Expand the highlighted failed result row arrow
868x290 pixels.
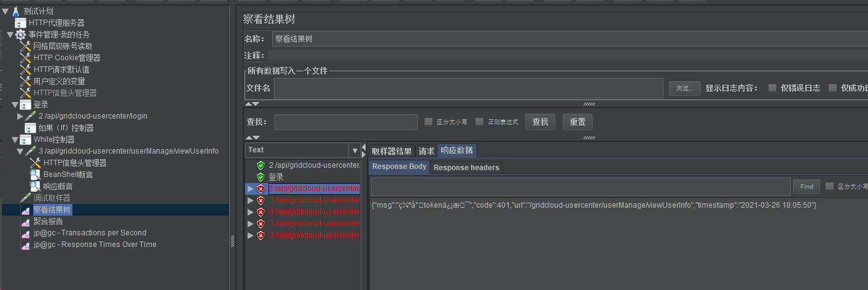click(250, 189)
